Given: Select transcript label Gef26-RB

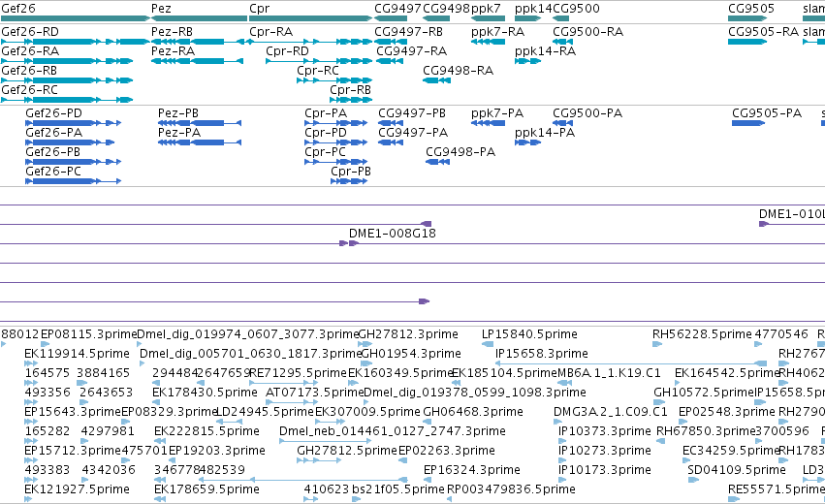Looking at the screenshot, I should [x=29, y=71].
